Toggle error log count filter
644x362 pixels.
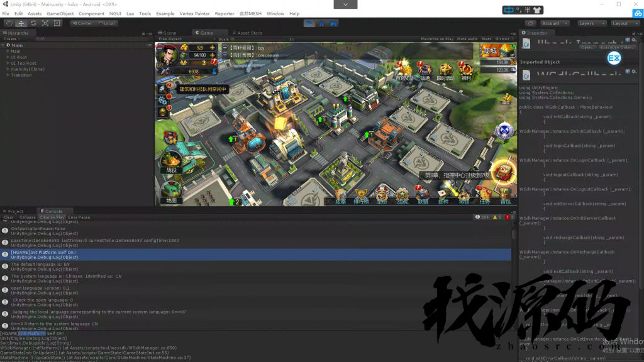click(x=509, y=217)
